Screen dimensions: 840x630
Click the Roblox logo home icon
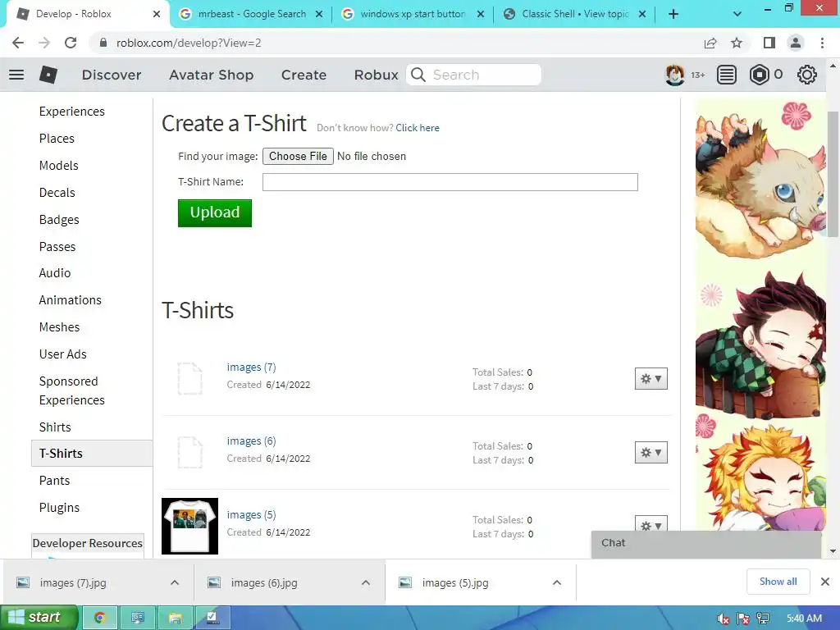click(48, 75)
